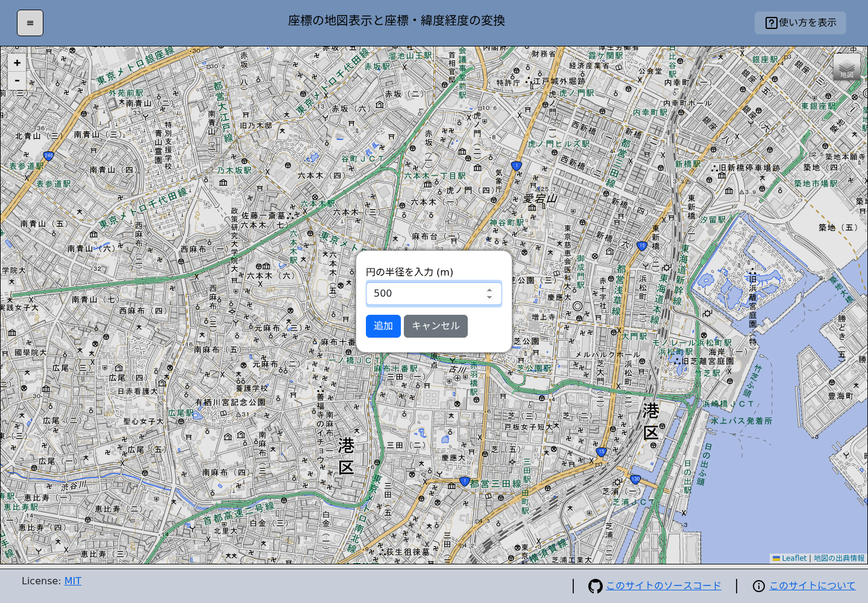The image size is (868, 603).
Task: Click the 虎ノ門ヒルズ駅 station label
Action: click(559, 144)
